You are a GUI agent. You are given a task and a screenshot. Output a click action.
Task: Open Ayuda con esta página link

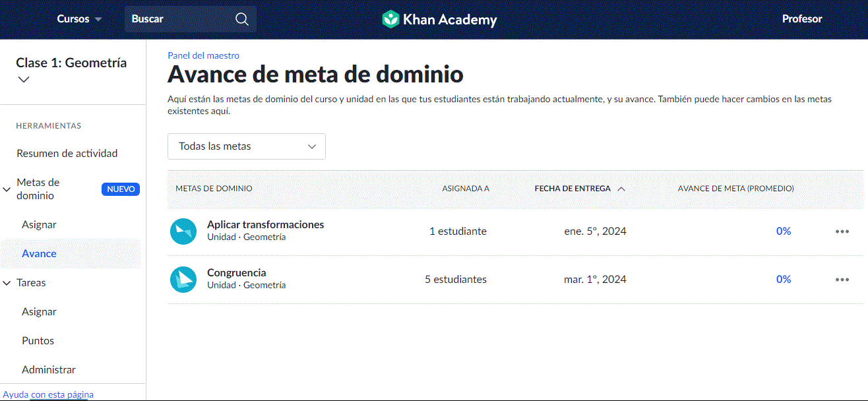tap(48, 394)
